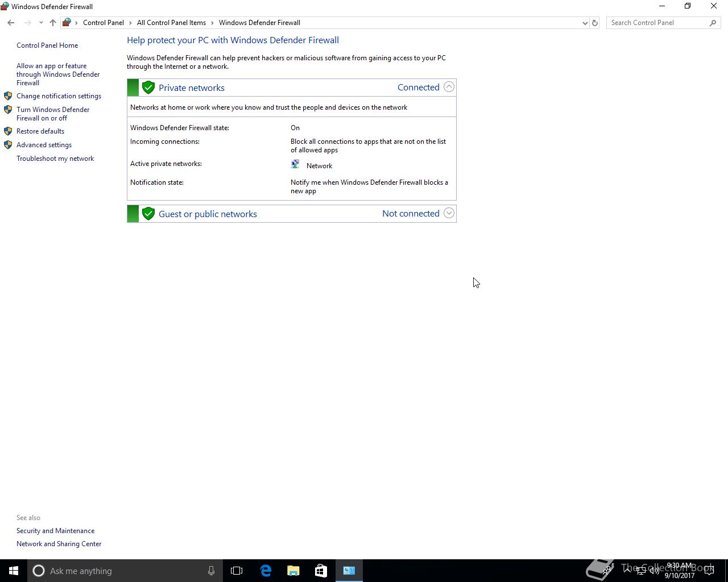Screen dimensions: 728x582
Task: Collapse the Private networks section
Action: click(x=449, y=87)
